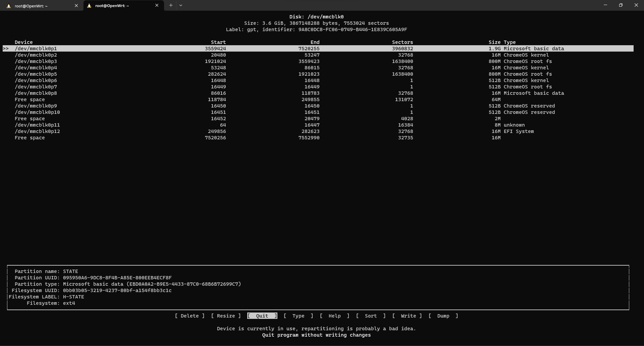
Task: Select the /dev/mmcblk0p11 partition row
Action: click(x=318, y=125)
